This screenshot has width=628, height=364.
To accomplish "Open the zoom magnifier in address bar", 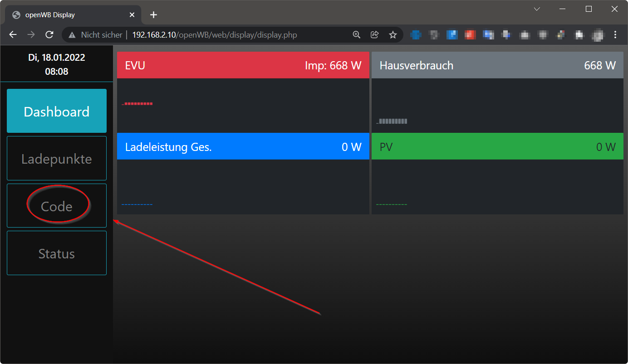I will click(x=357, y=35).
